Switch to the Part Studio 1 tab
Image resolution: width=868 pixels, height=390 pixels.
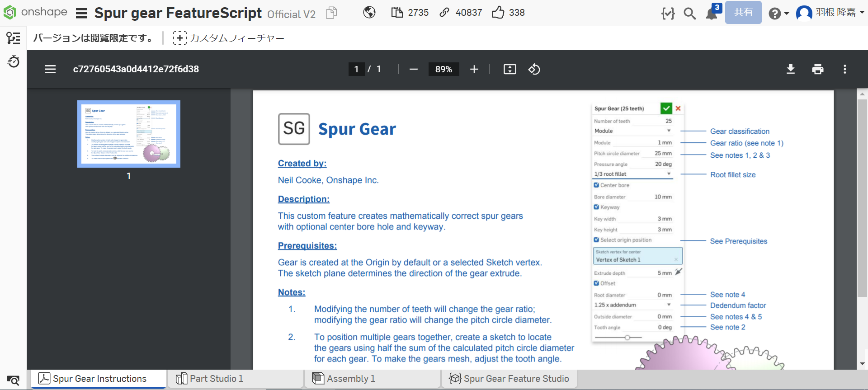tap(235, 378)
